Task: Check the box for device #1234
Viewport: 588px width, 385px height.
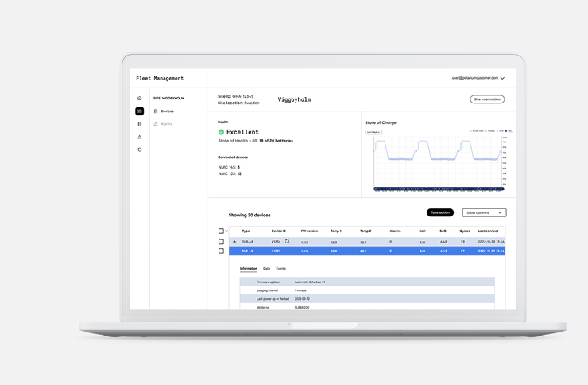Action: coord(221,242)
